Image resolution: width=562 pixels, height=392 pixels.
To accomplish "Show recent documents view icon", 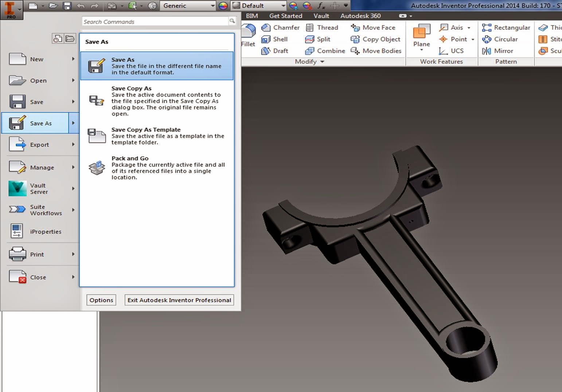I will (58, 38).
